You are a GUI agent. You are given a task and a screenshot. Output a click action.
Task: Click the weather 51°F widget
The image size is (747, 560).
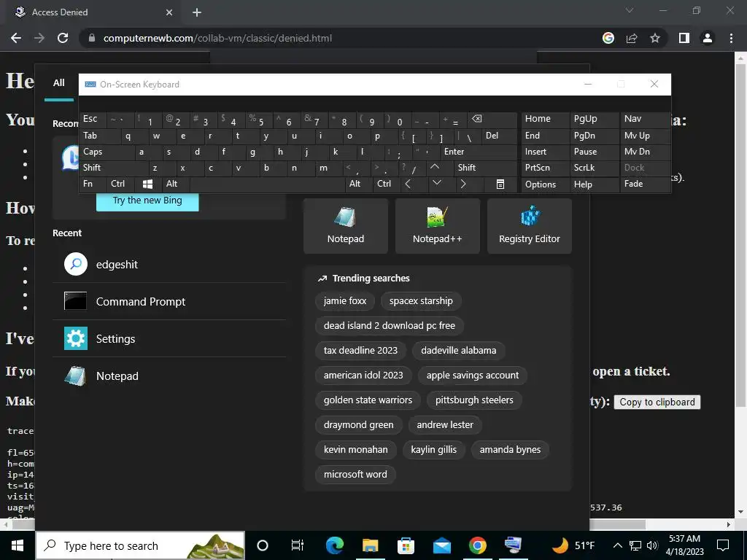coord(573,545)
